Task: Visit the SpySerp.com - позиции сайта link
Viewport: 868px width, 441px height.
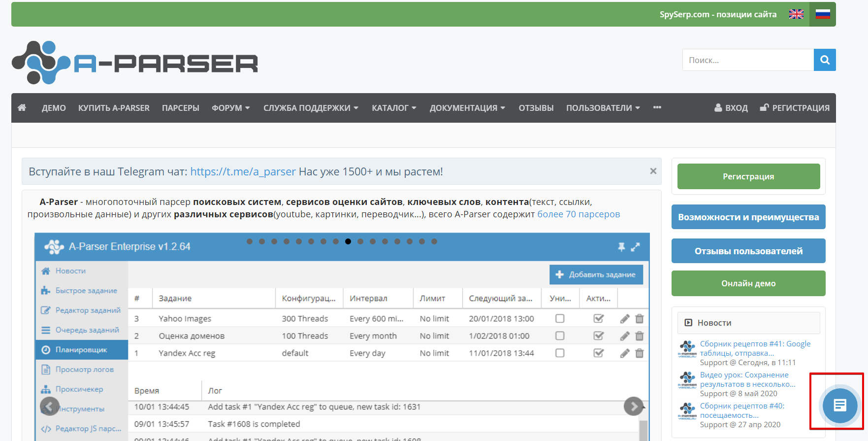Action: click(718, 14)
